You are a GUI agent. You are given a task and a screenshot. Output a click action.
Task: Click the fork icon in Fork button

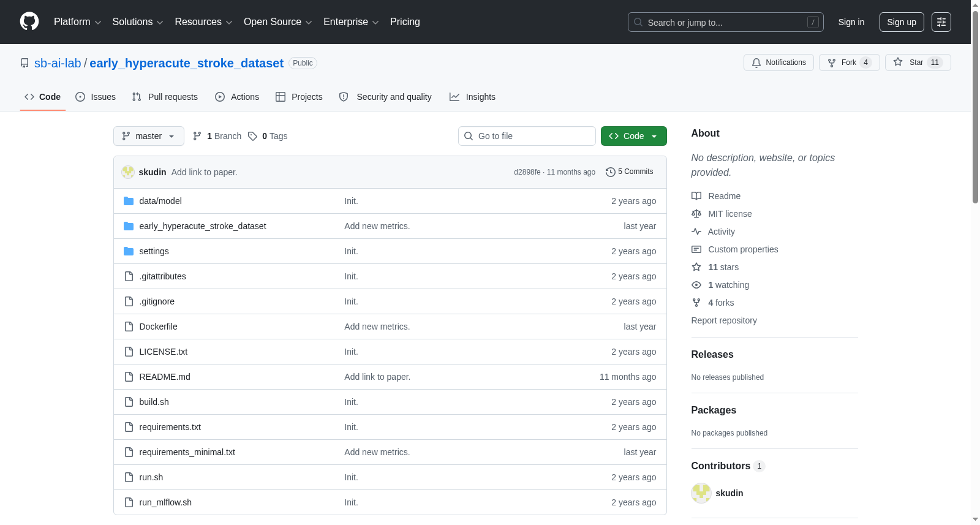point(832,62)
